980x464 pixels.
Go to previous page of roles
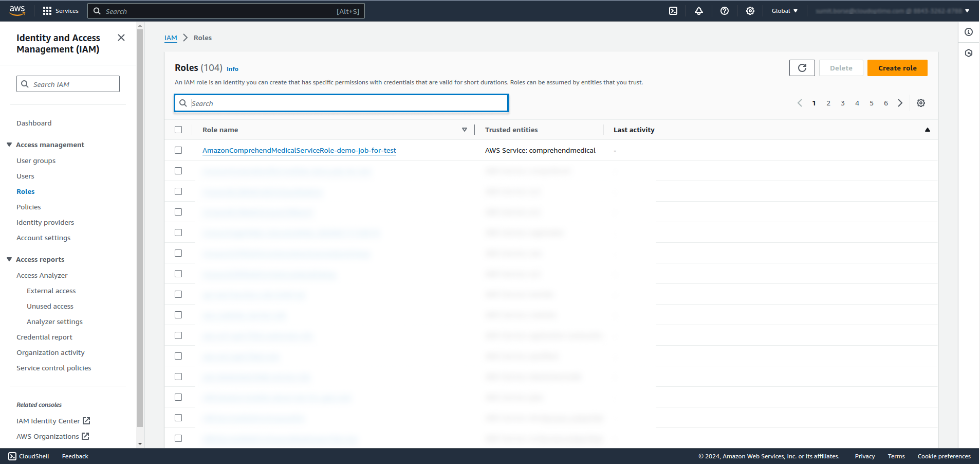coord(800,103)
